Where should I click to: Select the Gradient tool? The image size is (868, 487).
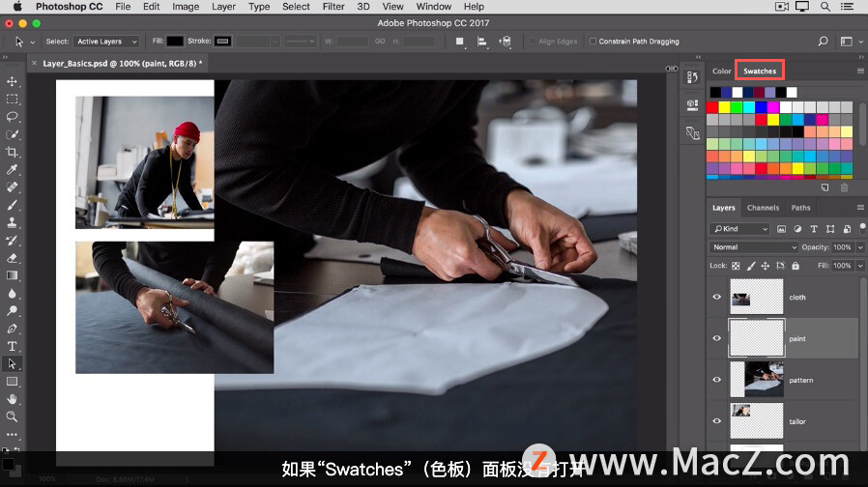coord(12,275)
